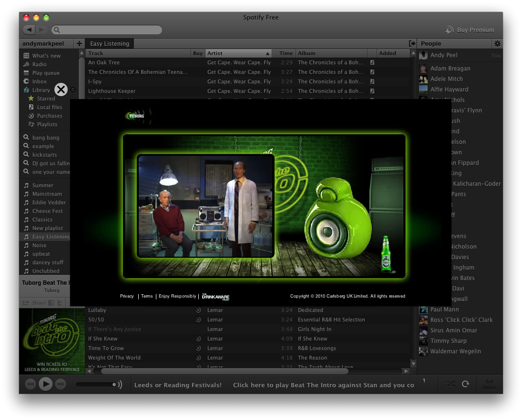Open album 'Essential R&B Hit Selection'
Screen dimensions: 522x420
click(331, 320)
